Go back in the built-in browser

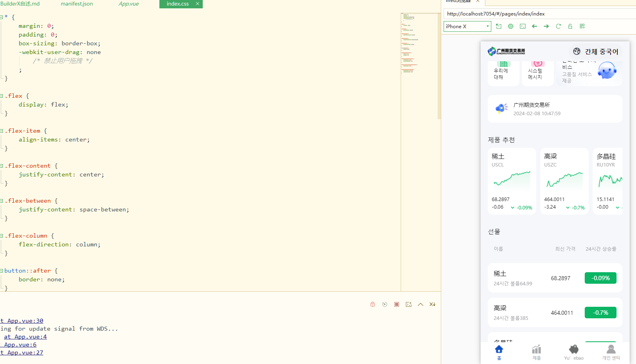[534, 26]
